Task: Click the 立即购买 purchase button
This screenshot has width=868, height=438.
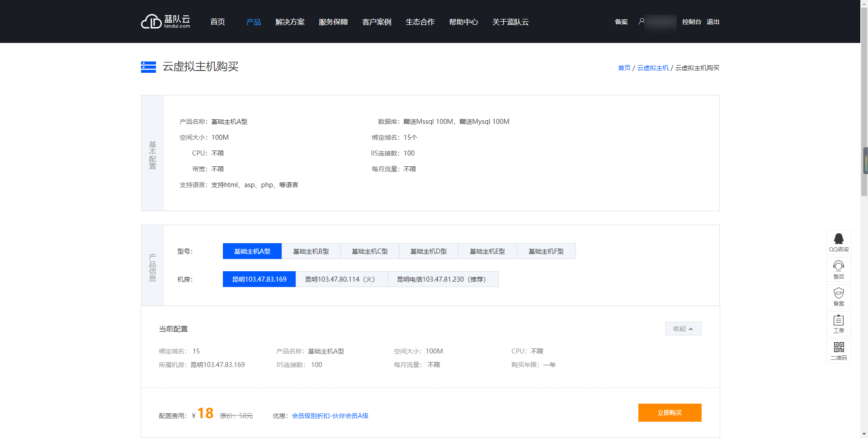Action: tap(670, 413)
